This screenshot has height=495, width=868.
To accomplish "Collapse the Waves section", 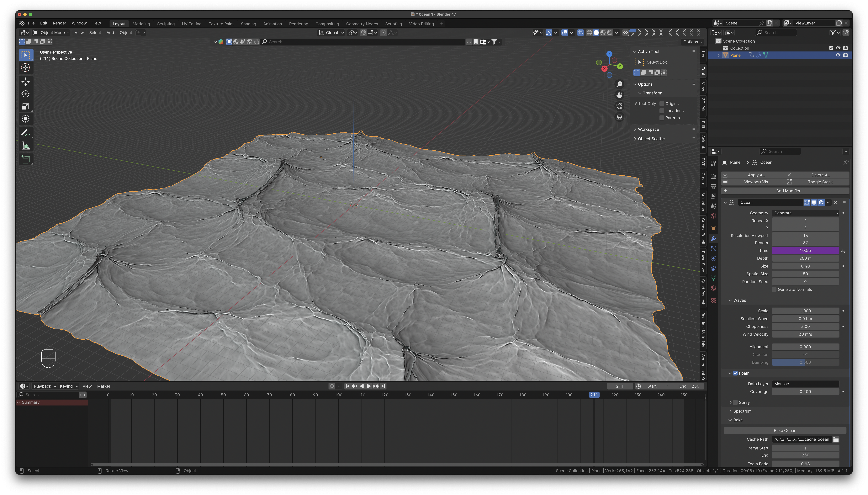I will tap(730, 301).
